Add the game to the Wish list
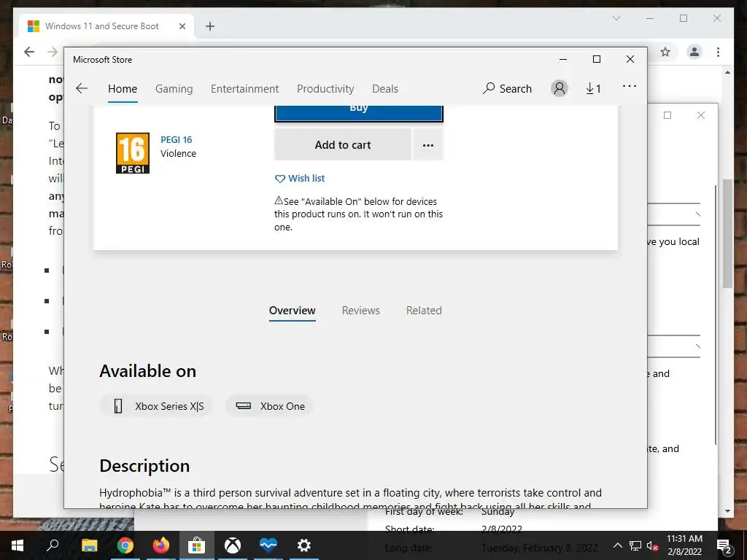747x560 pixels. point(300,179)
